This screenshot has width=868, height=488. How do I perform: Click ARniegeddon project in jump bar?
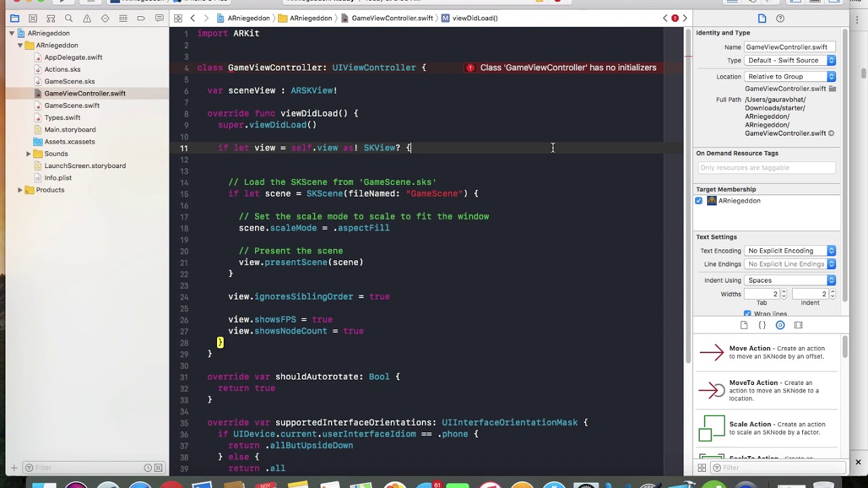(243, 18)
